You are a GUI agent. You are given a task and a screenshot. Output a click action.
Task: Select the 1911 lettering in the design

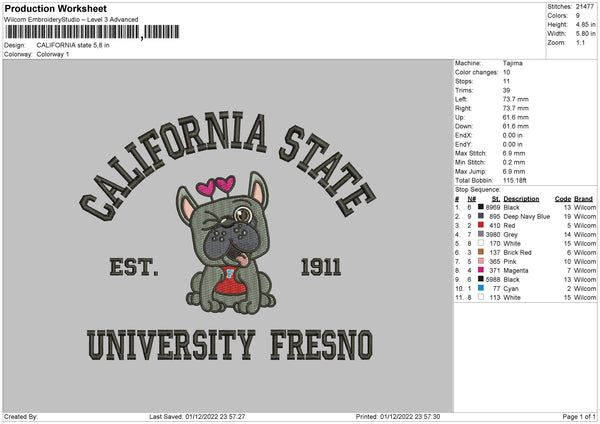321,267
